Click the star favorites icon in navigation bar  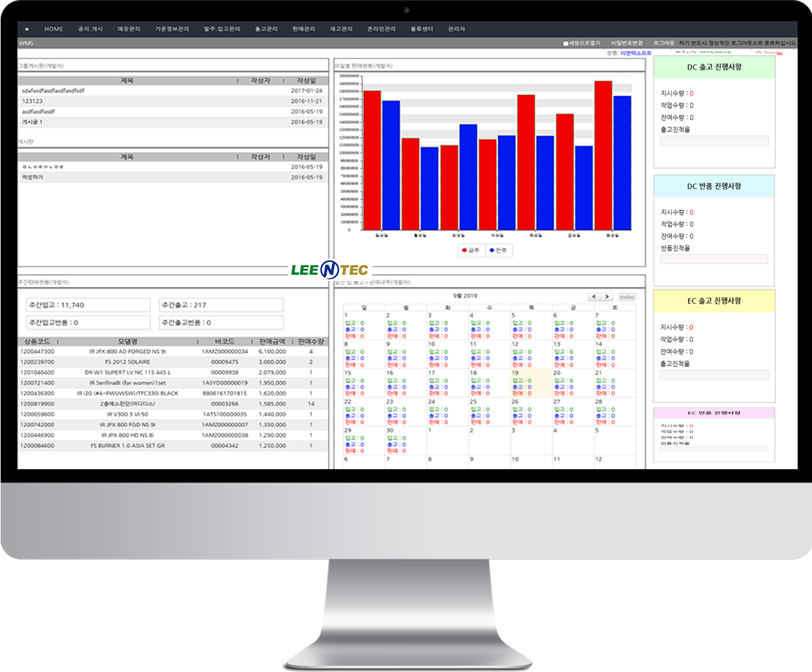point(27,29)
